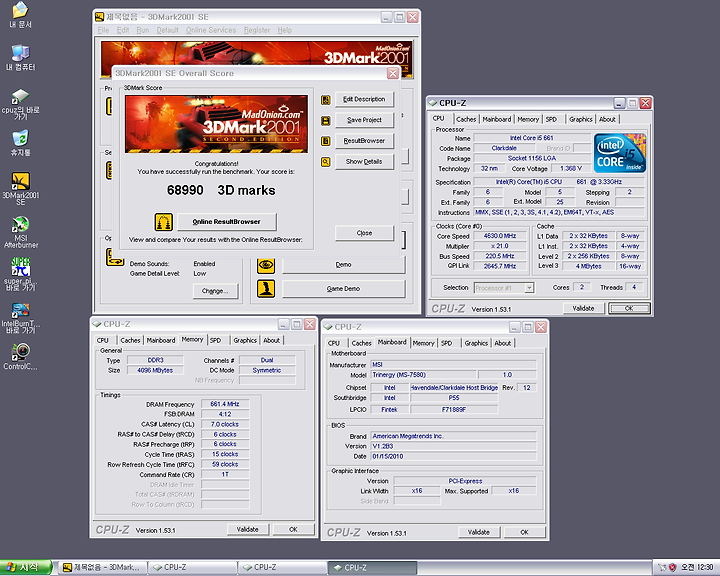This screenshot has height=576, width=720.
Task: Open the File menu in 3DMark2001
Action: 103,30
